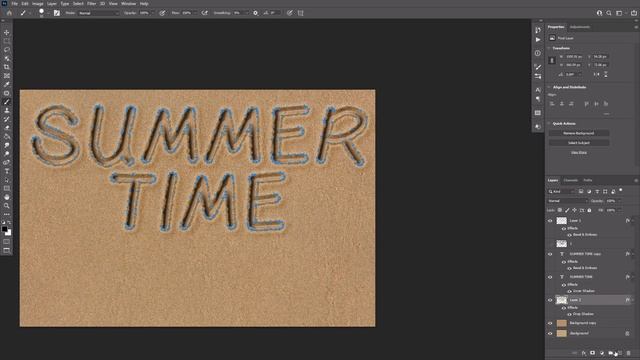
Task: Hide the Background layer
Action: 550,333
